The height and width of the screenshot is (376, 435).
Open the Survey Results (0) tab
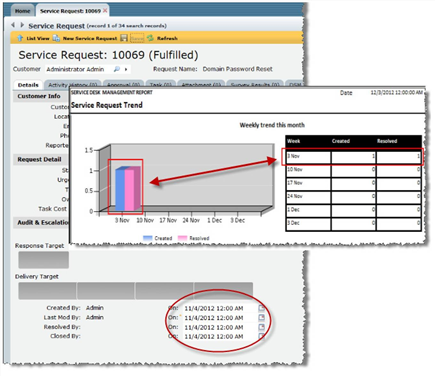click(x=255, y=85)
